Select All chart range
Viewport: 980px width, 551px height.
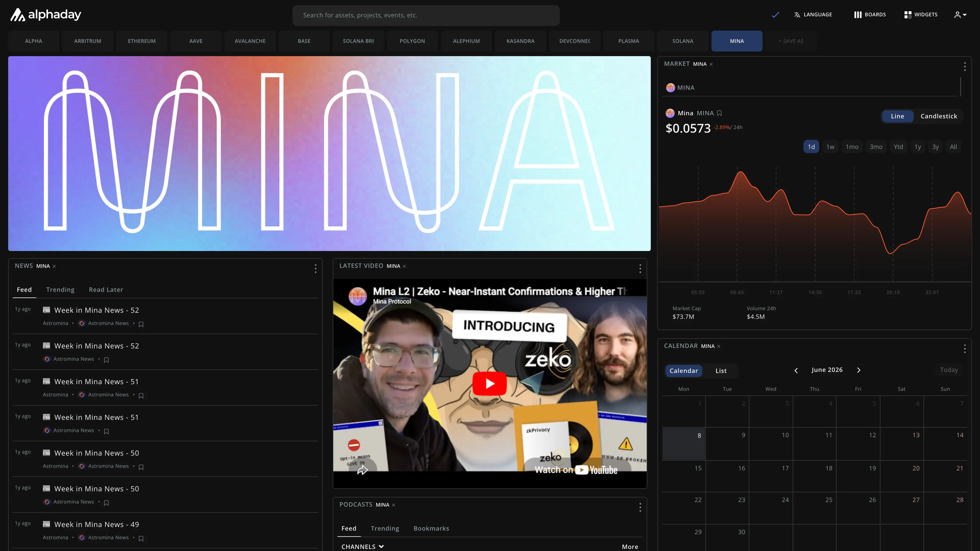(953, 147)
